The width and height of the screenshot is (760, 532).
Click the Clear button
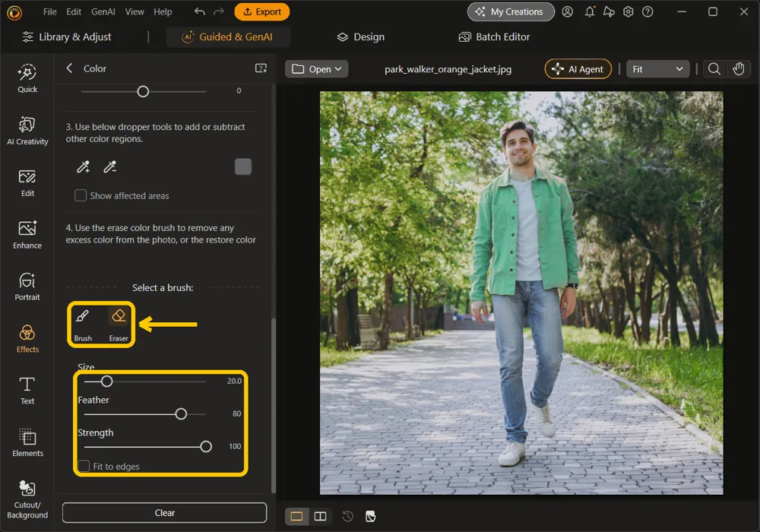[x=164, y=512]
